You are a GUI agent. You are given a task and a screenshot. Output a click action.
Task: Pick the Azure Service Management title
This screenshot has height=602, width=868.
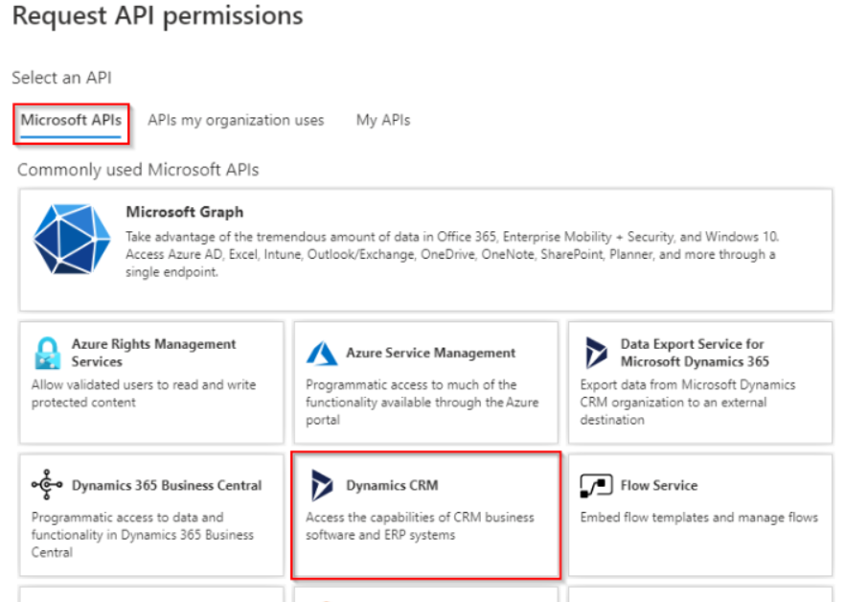pyautogui.click(x=431, y=353)
